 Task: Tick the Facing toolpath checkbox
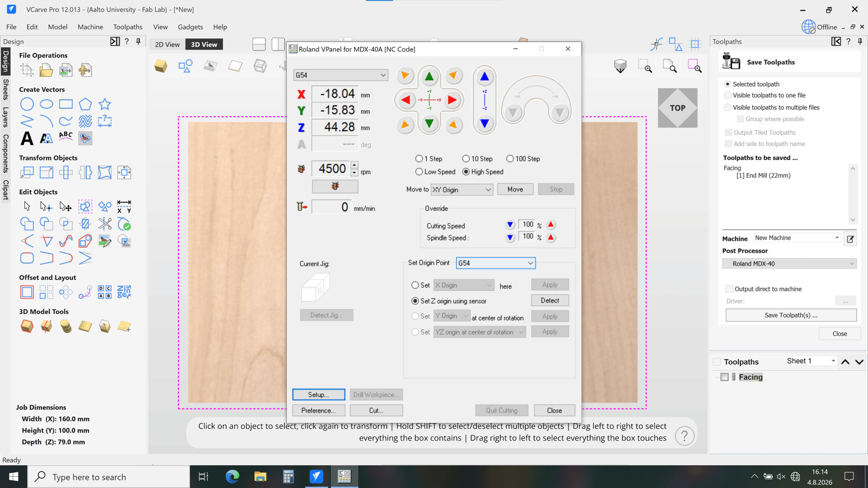pos(724,377)
